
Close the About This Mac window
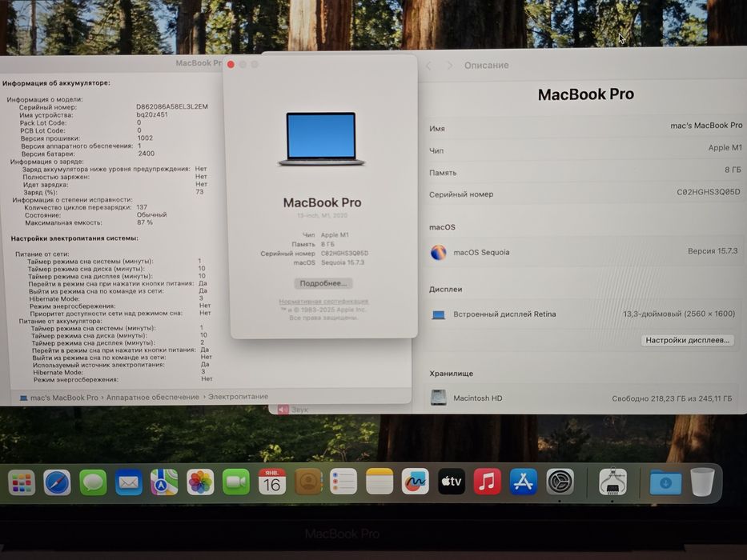pos(231,64)
